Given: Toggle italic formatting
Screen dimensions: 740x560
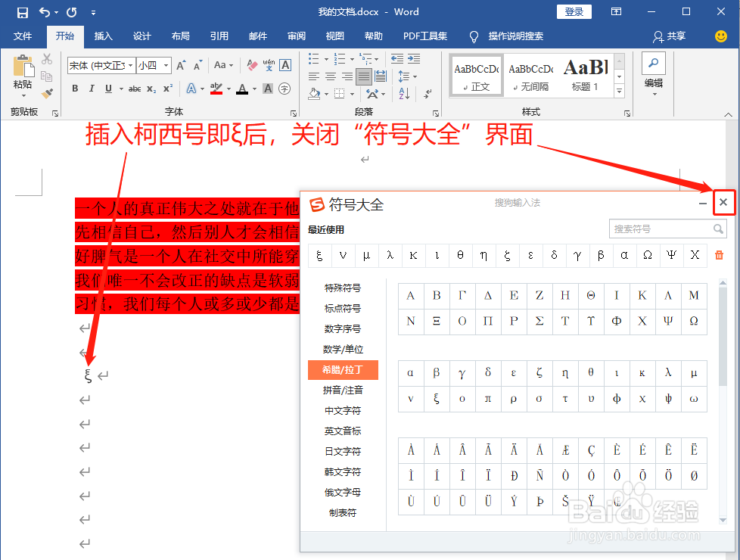Looking at the screenshot, I should (92, 89).
